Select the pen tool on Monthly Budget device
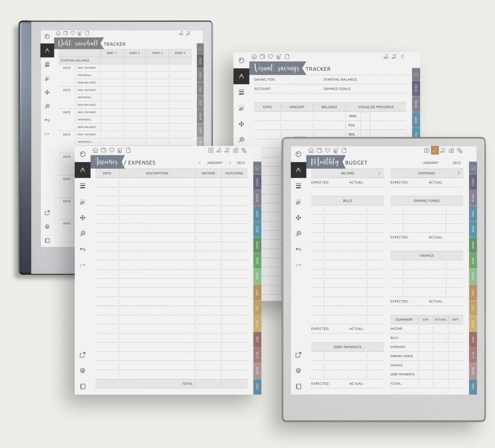 click(x=298, y=170)
